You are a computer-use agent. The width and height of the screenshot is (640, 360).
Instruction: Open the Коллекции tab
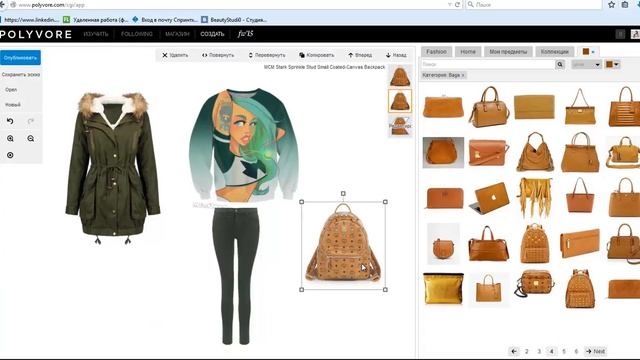[x=554, y=52]
